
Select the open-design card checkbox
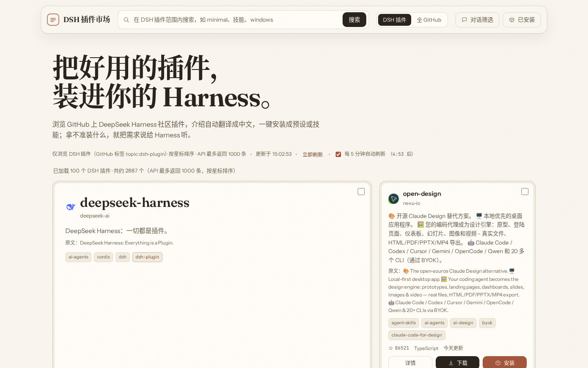(525, 192)
